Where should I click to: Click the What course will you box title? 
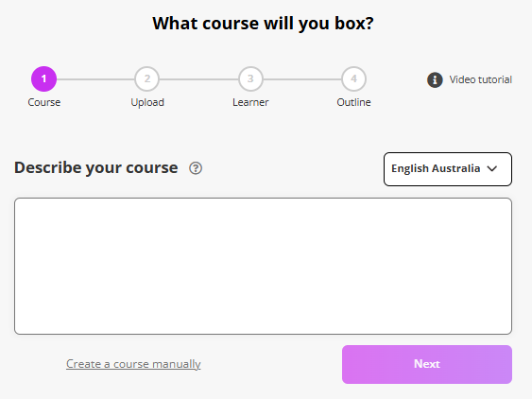263,24
